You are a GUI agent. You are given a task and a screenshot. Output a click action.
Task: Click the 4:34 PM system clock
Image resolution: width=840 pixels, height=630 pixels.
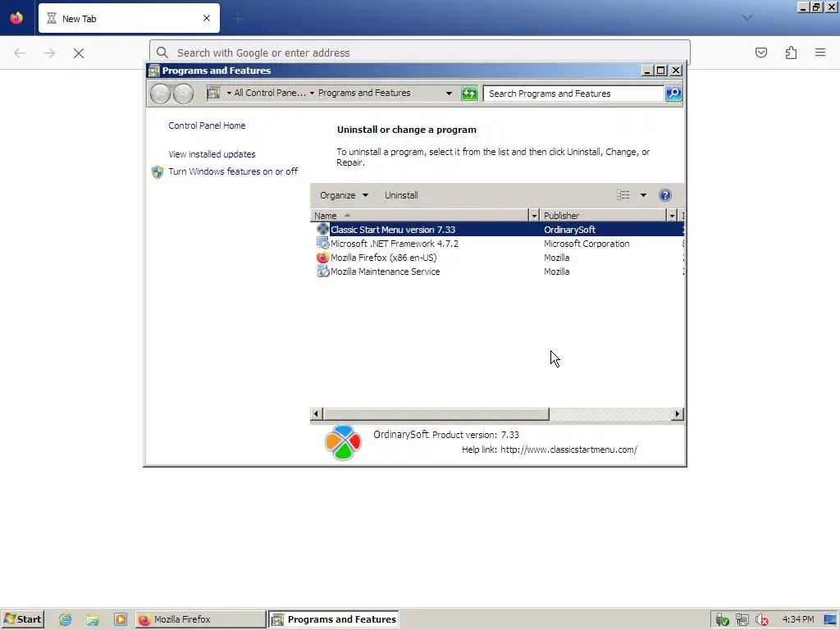(x=797, y=619)
